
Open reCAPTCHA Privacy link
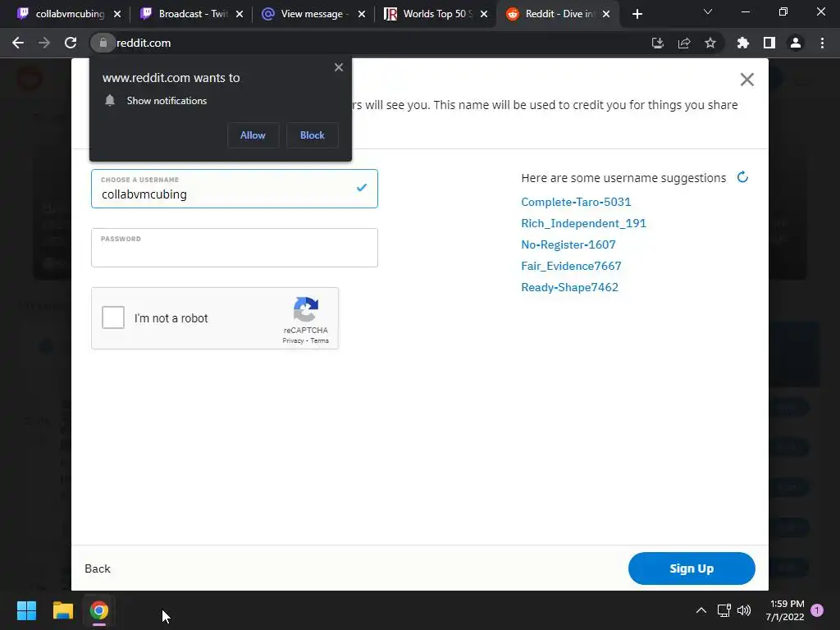click(x=293, y=340)
